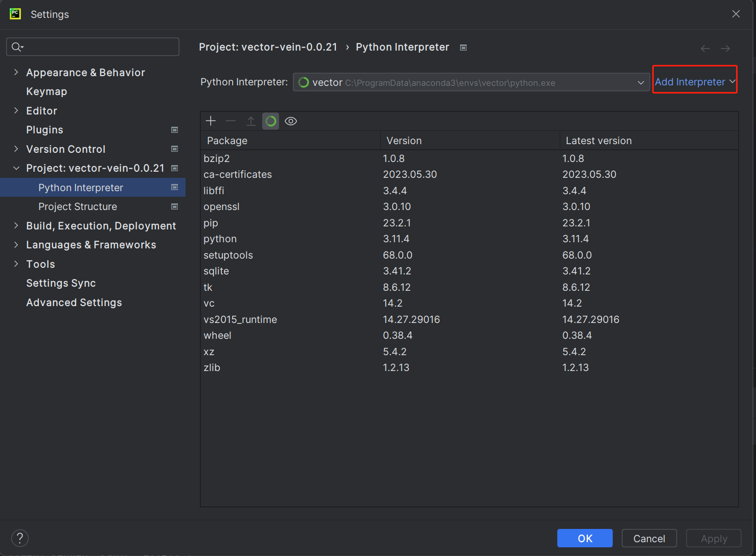Select the xz package row

469,352
